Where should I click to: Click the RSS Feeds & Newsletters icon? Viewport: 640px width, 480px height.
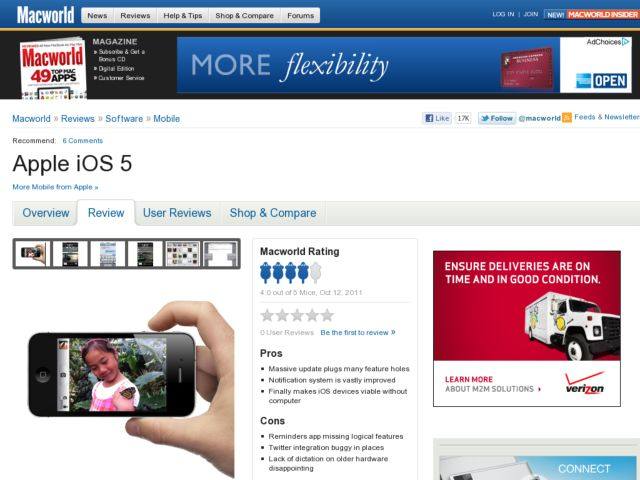tap(567, 118)
